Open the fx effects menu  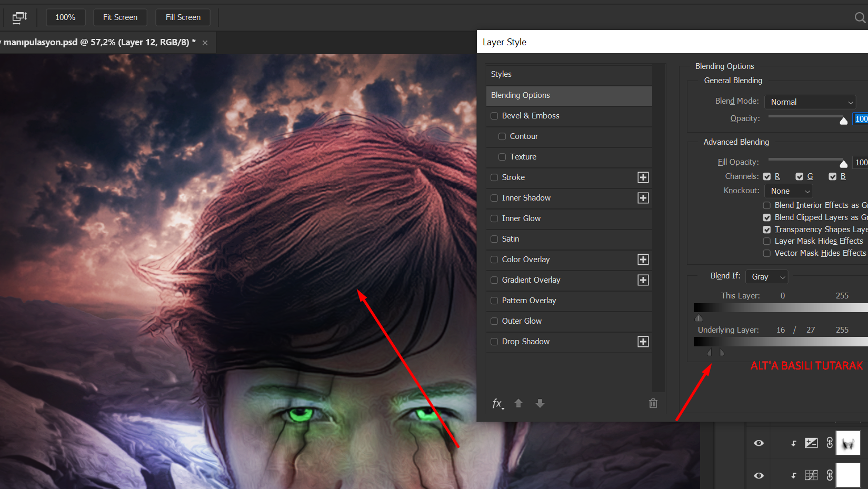click(x=498, y=403)
